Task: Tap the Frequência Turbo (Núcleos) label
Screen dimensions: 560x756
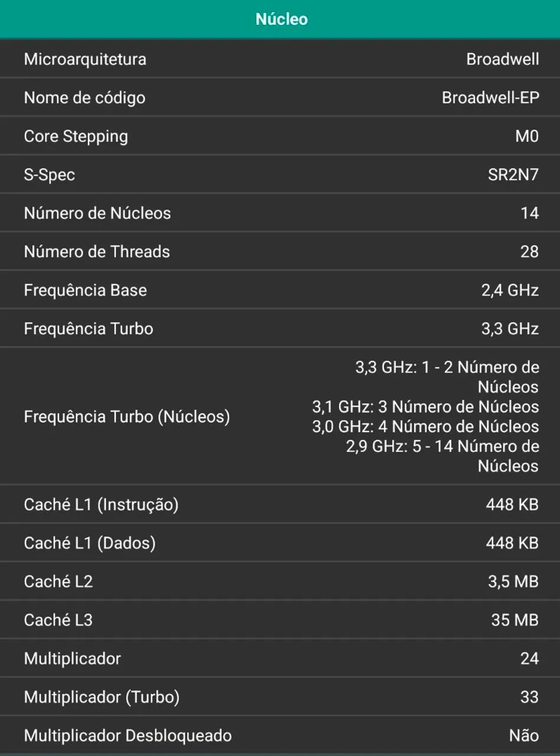Action: pos(127,416)
